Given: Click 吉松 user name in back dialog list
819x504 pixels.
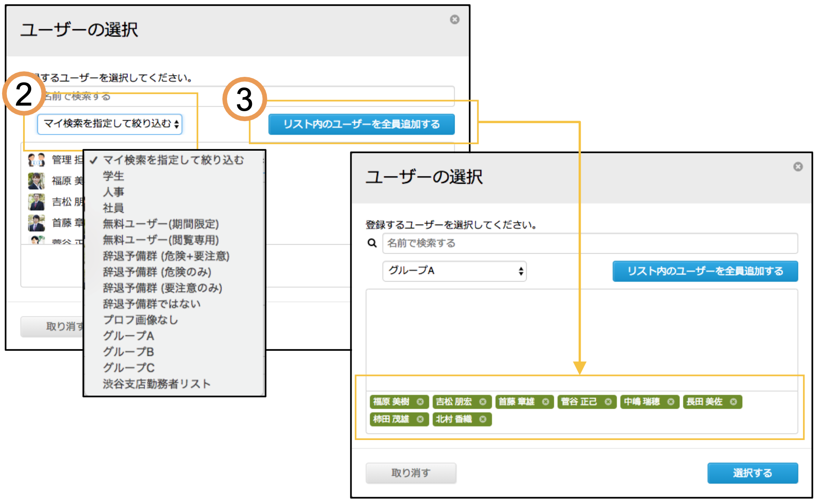Looking at the screenshot, I should (x=67, y=202).
